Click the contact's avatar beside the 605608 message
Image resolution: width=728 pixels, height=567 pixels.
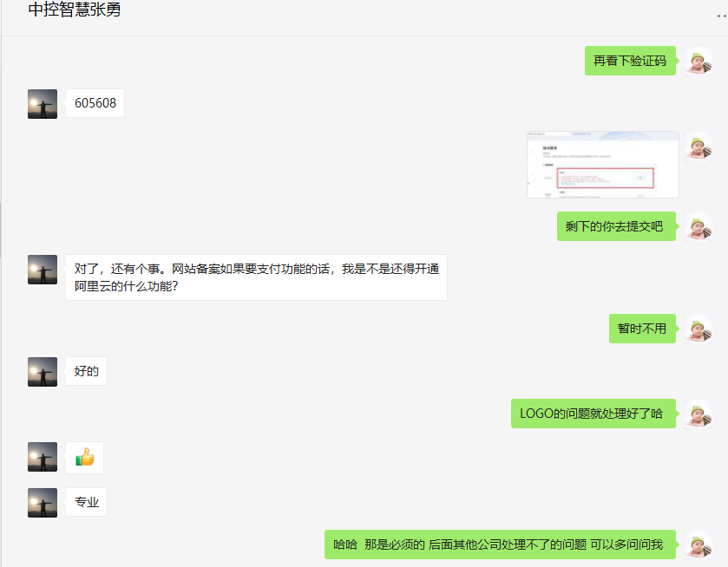[42, 102]
